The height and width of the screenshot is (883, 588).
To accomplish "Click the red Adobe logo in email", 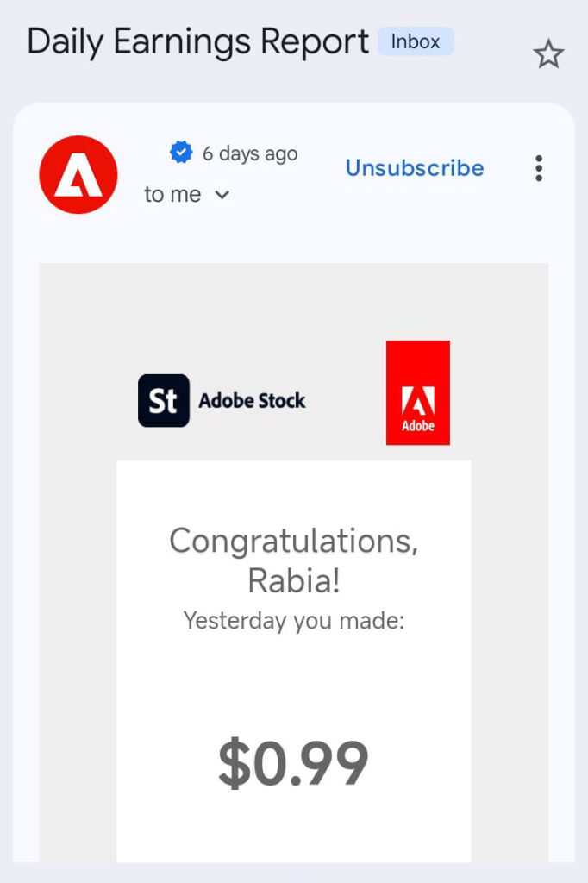I will (418, 393).
